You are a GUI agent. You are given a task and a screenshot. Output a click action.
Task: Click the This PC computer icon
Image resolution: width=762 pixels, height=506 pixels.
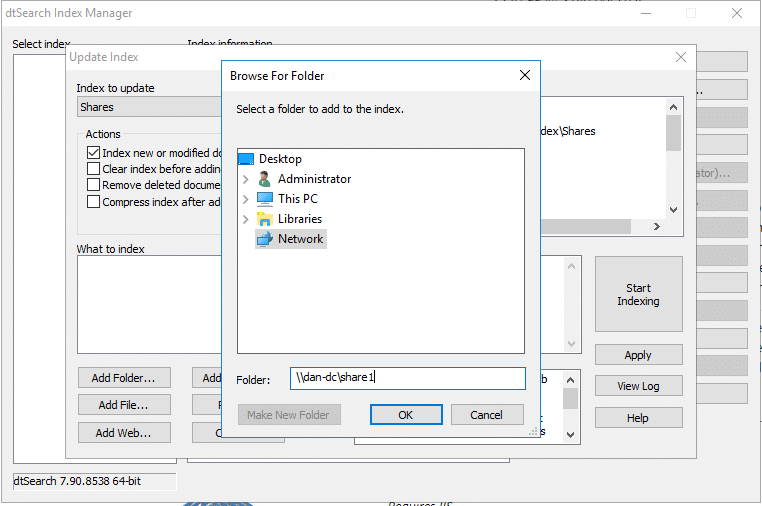[265, 199]
